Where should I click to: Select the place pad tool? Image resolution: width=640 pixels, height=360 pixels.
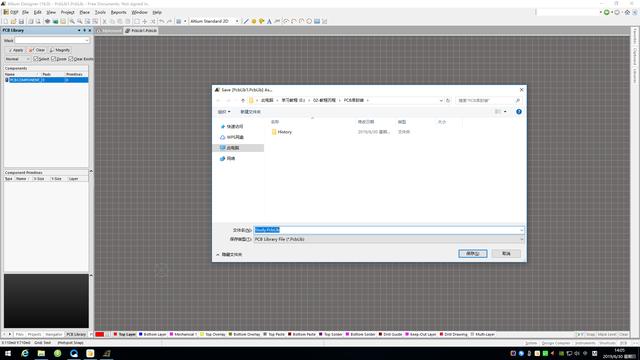tap(254, 21)
